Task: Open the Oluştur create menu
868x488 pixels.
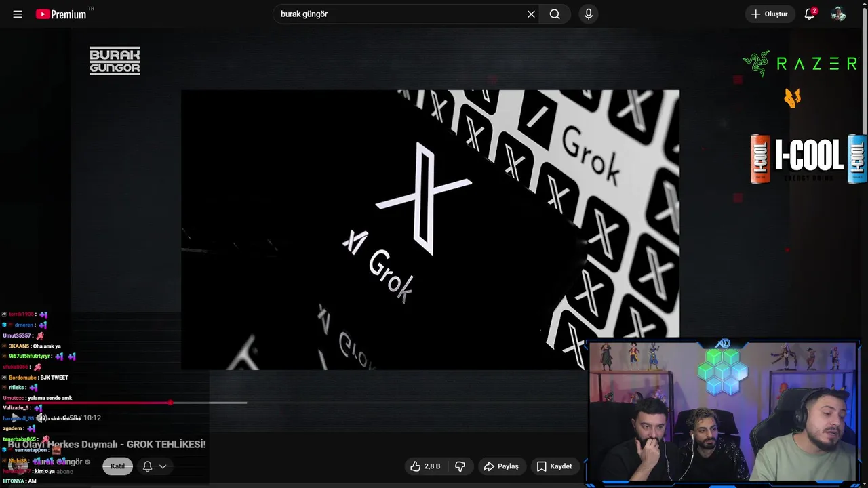Action: coord(770,14)
